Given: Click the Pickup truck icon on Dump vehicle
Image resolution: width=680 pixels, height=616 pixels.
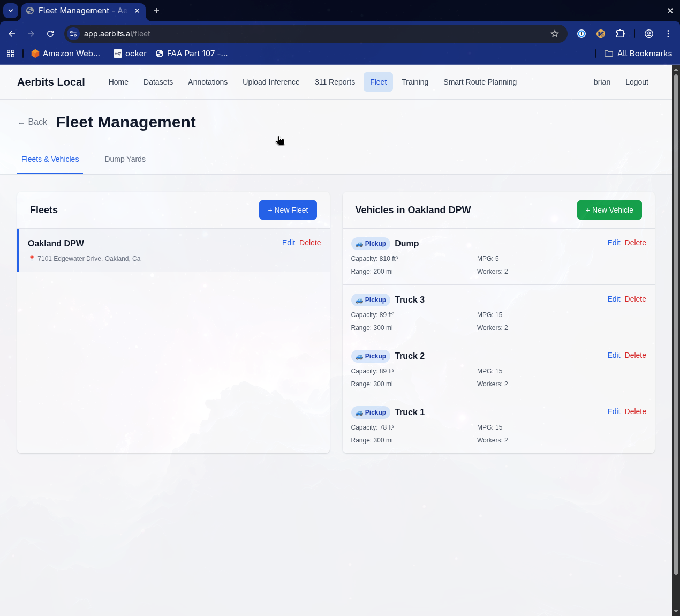Looking at the screenshot, I should tap(359, 244).
